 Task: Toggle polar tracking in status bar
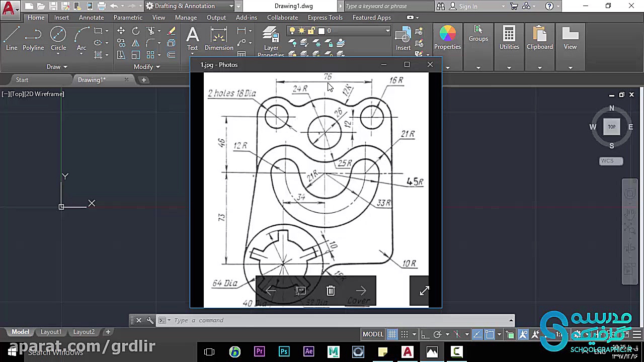pos(437,334)
